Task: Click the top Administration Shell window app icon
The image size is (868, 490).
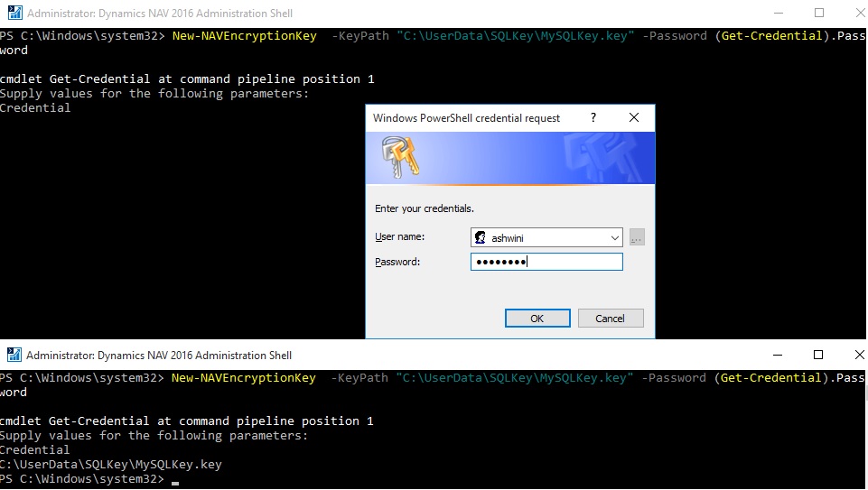Action: click(15, 13)
